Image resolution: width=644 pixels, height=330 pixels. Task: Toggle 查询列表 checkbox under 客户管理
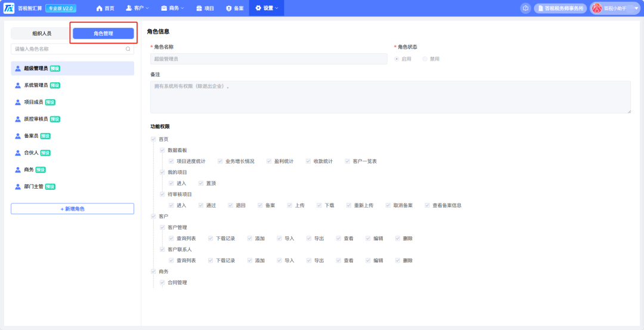coord(171,238)
